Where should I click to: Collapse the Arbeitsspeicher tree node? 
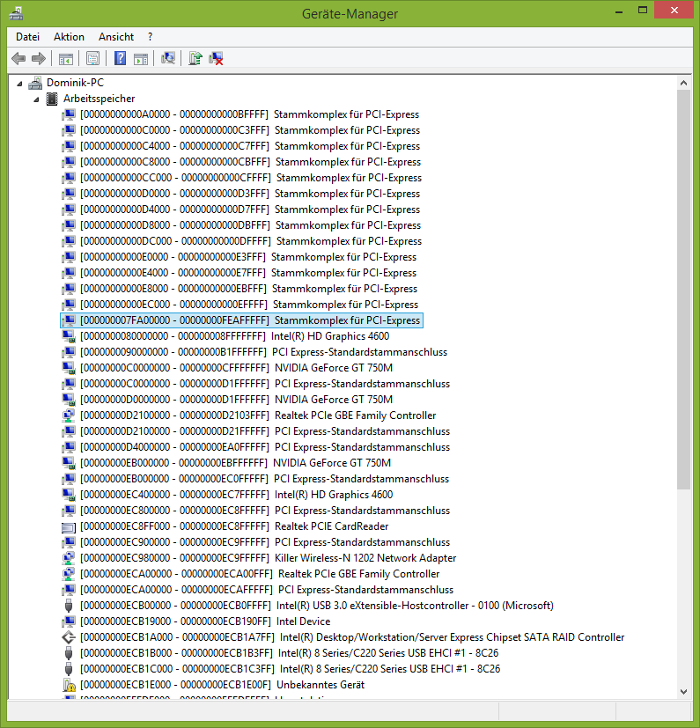point(36,99)
